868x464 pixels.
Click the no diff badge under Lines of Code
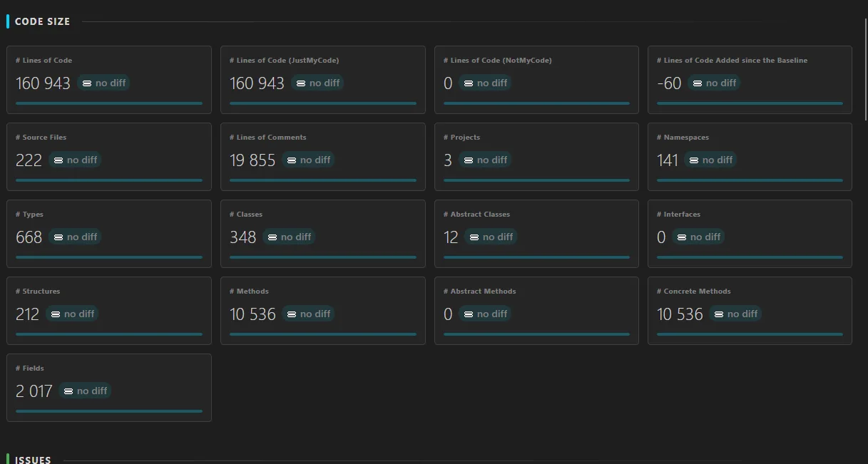[x=103, y=83]
